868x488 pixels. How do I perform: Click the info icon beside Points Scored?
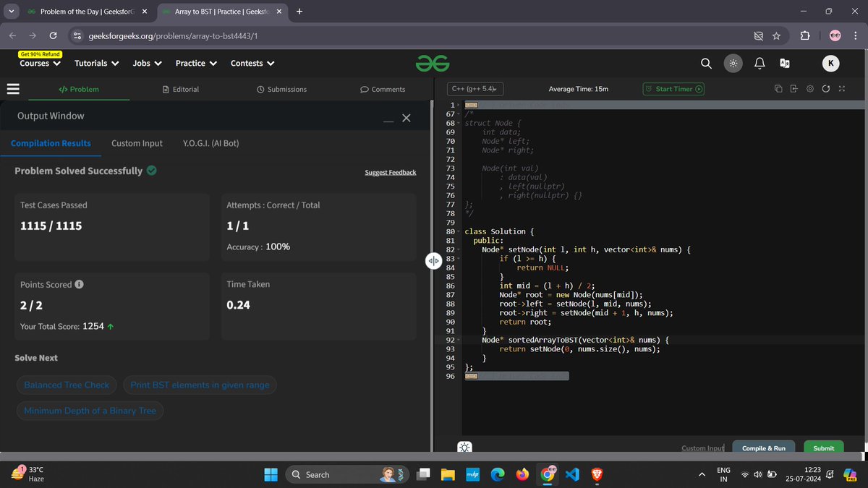(x=79, y=284)
